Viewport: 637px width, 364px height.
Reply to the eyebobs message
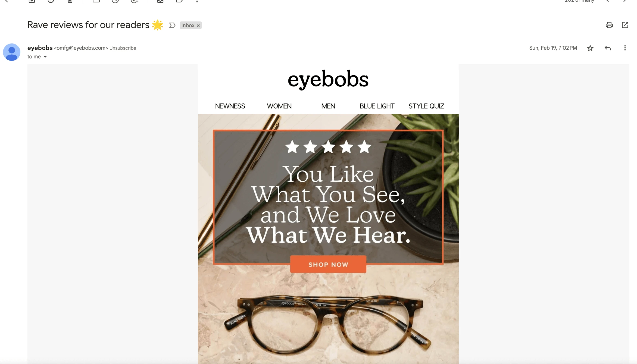(x=608, y=48)
